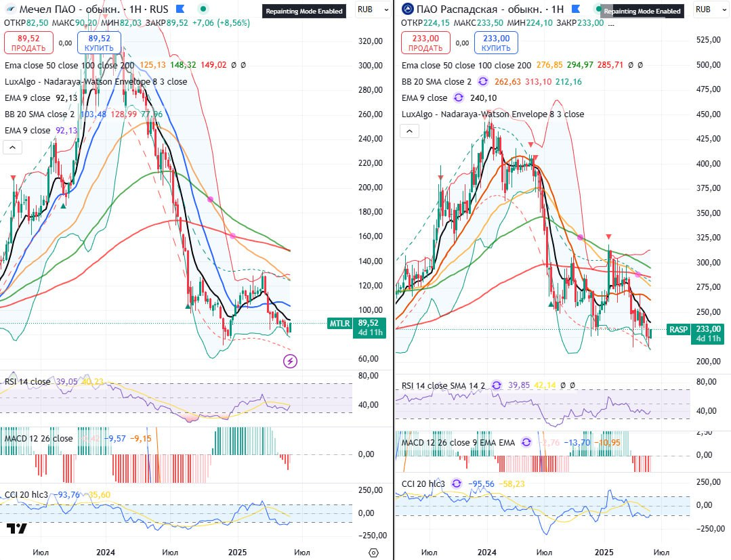Click the 125,13 EMA 50 value on Мечел

pyautogui.click(x=152, y=65)
